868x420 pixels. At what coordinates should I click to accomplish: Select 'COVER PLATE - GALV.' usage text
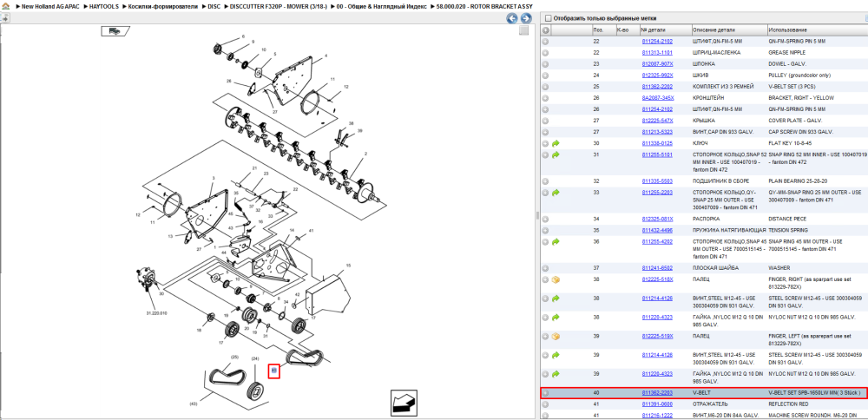click(x=795, y=121)
